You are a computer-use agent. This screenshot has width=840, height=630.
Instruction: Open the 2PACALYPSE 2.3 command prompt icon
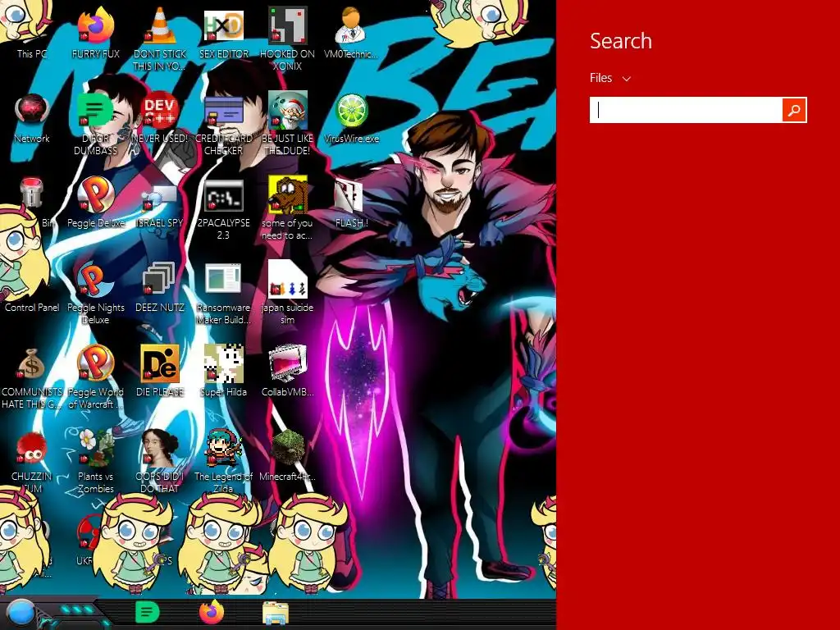223,208
